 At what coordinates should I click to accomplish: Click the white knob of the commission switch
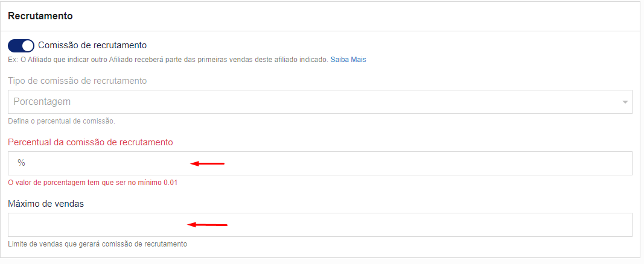(28, 45)
